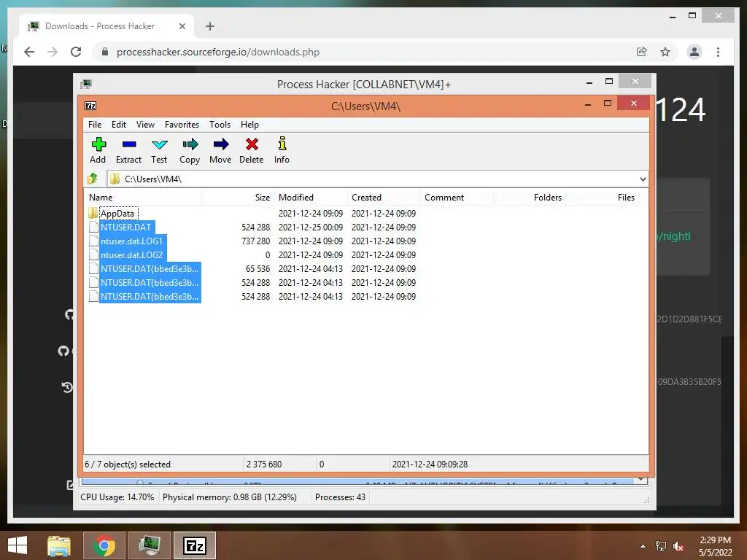Click the Info toolbar icon

coord(282,144)
